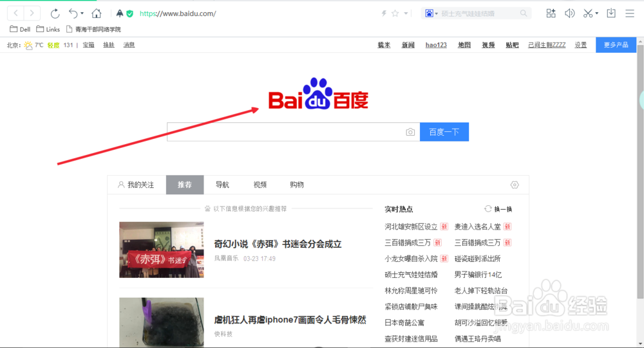The image size is (644, 348).
Task: Open hot topic 麦迪入选名人堂
Action: point(478,226)
